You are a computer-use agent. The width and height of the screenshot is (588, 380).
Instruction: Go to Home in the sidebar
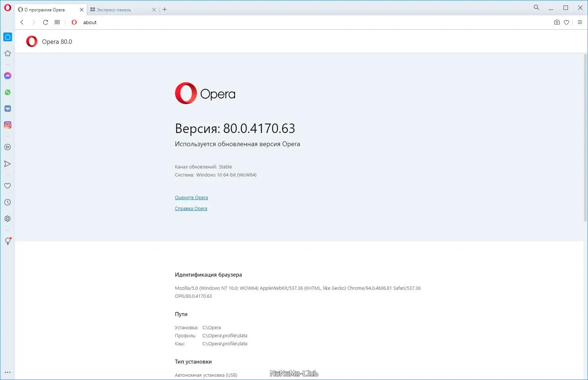[x=8, y=37]
